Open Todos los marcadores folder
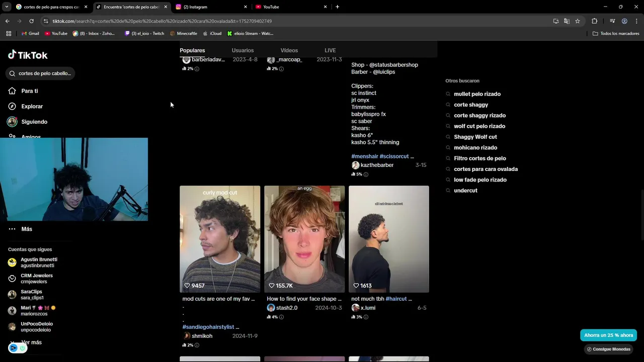 coord(616,34)
